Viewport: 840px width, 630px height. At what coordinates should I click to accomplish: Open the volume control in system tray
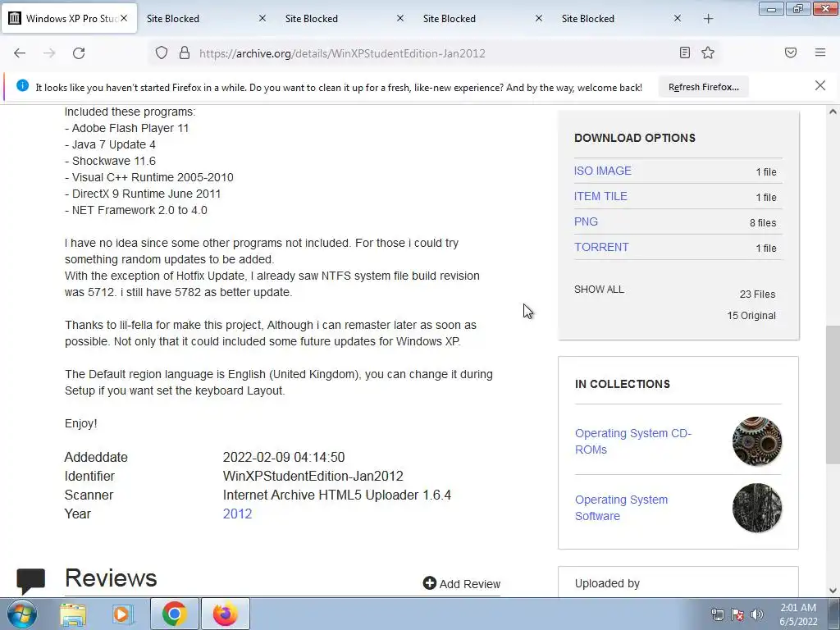tap(757, 614)
